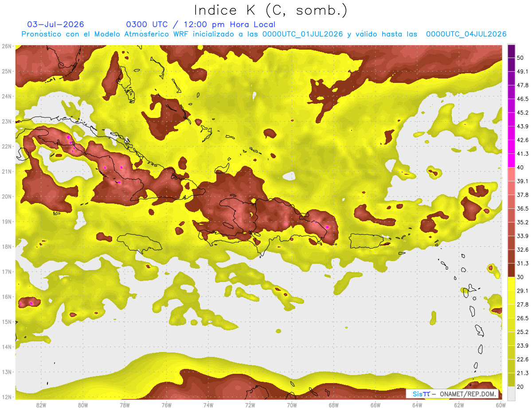Click the "24N" latitude label
Screen dimensions: 532x411
click(x=7, y=96)
